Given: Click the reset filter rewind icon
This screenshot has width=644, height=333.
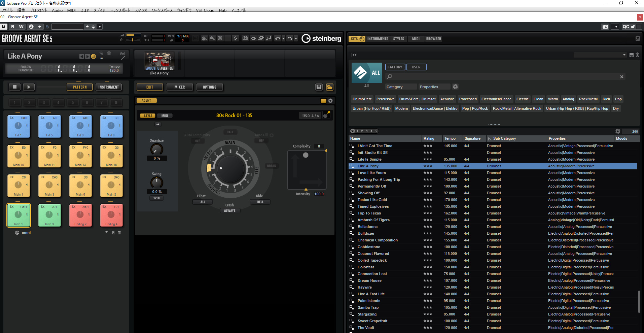Looking at the screenshot, I should pos(354,55).
